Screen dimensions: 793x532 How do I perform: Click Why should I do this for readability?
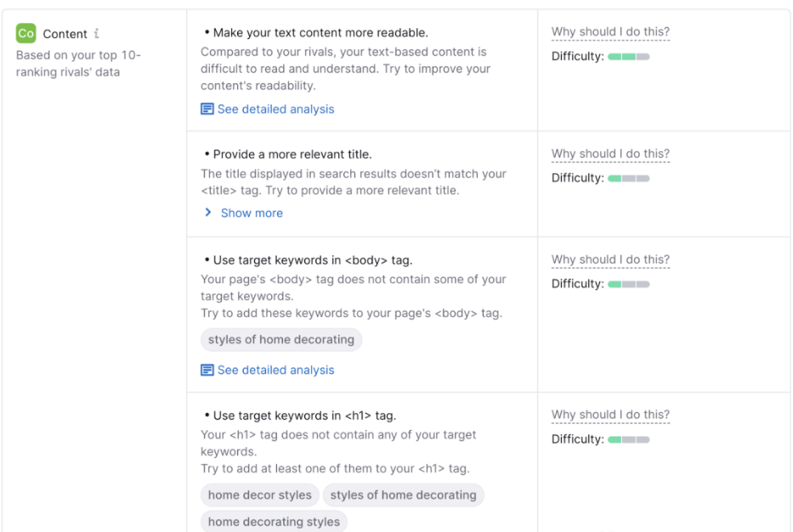tap(610, 31)
